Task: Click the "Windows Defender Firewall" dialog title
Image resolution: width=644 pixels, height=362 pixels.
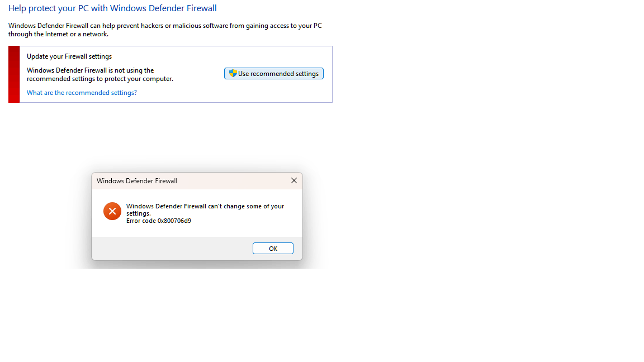Action: pos(137,181)
